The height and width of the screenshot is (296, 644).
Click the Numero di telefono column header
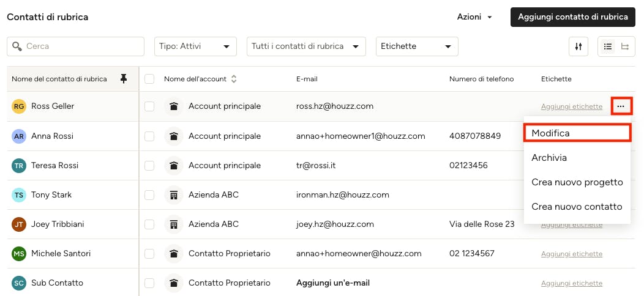click(481, 79)
